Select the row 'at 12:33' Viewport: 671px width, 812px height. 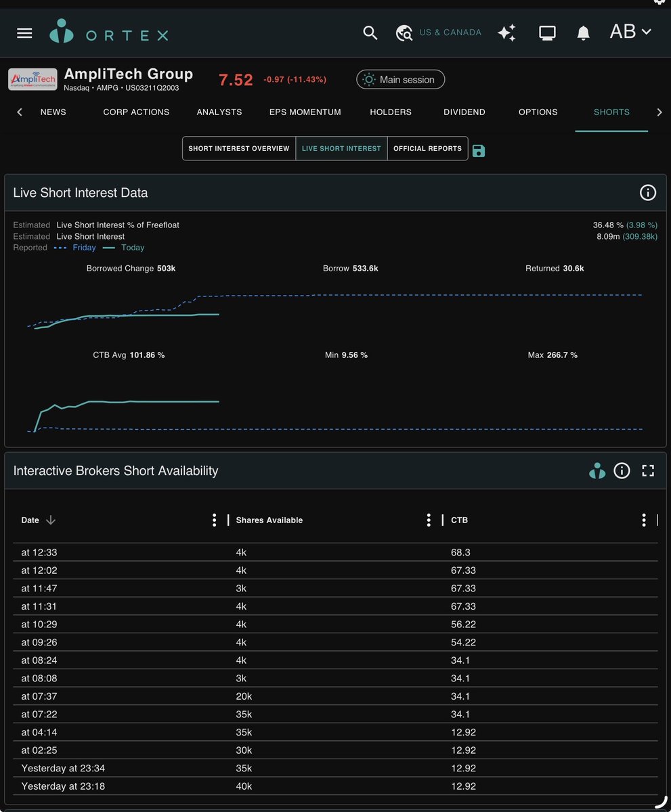tap(335, 552)
